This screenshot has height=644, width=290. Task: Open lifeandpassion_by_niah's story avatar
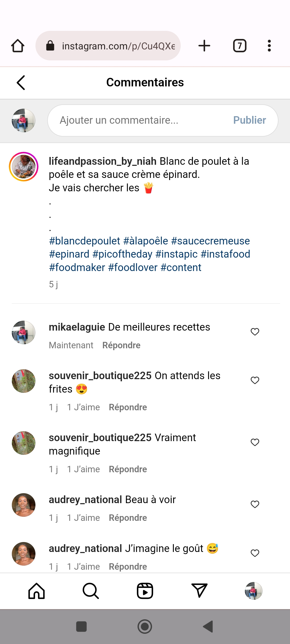pyautogui.click(x=24, y=167)
